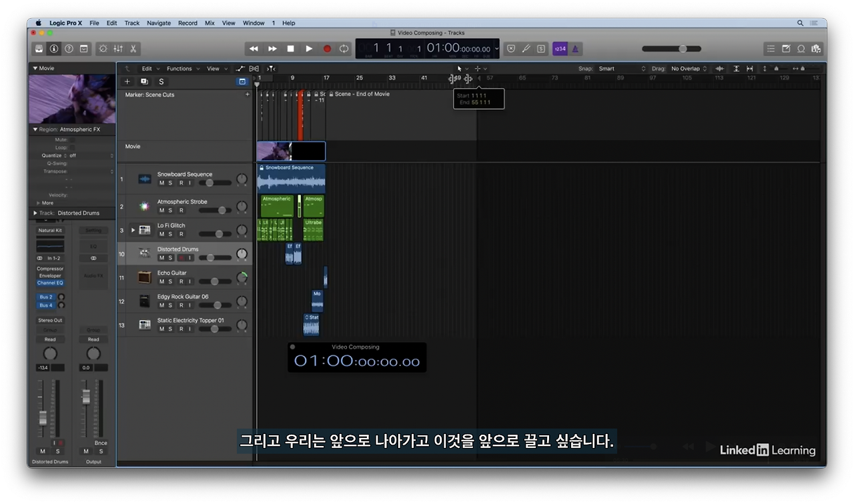Image resolution: width=854 pixels, height=504 pixels.
Task: Open the Edit menu in Tracks area
Action: 150,69
